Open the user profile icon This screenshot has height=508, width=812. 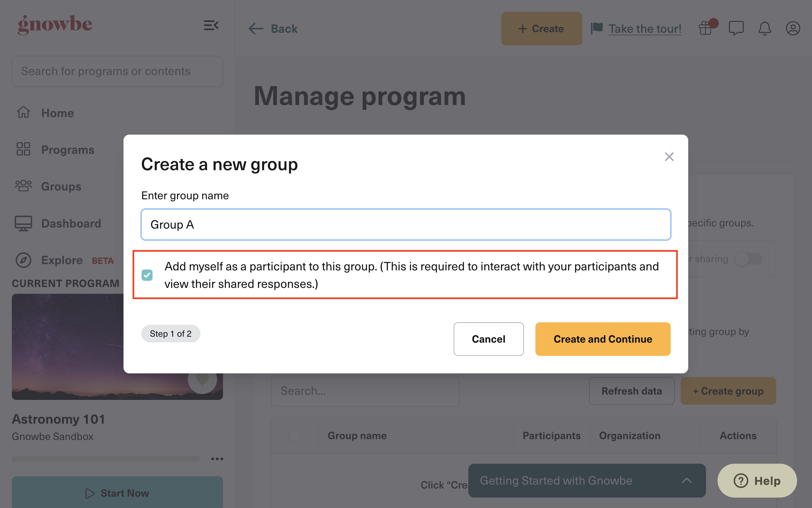[793, 28]
